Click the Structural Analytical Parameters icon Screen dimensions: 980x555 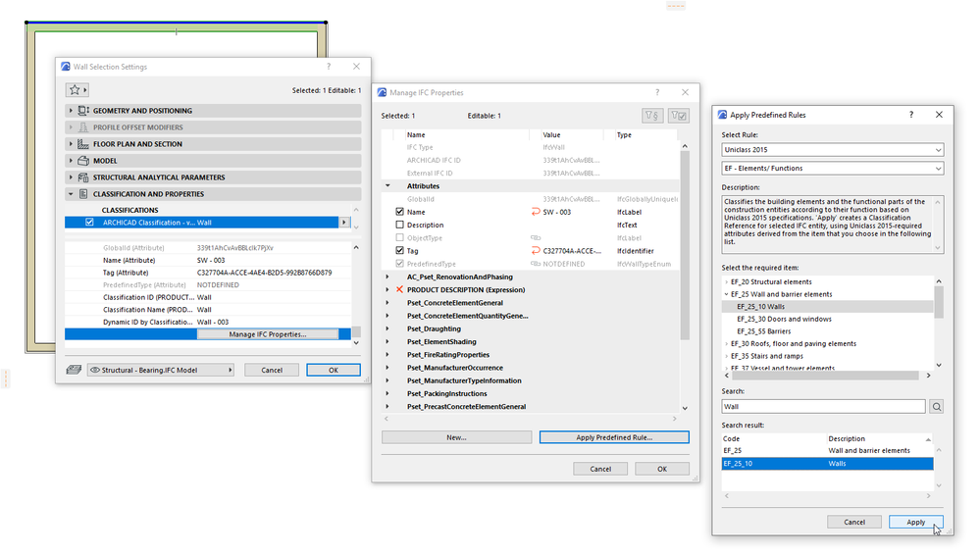pos(83,177)
